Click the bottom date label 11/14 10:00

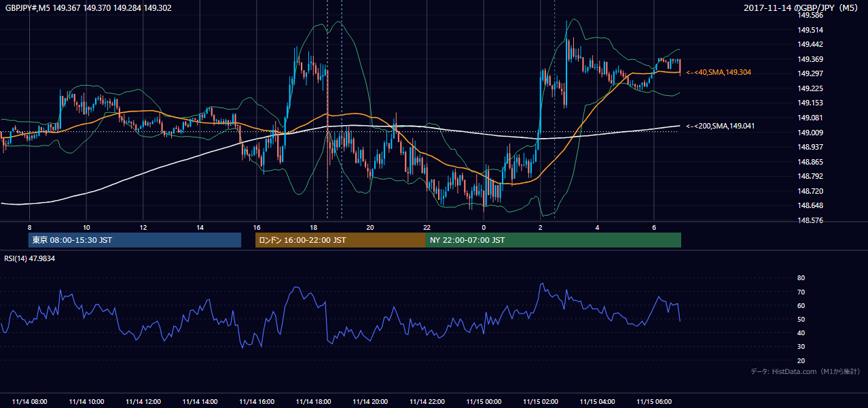click(x=86, y=402)
